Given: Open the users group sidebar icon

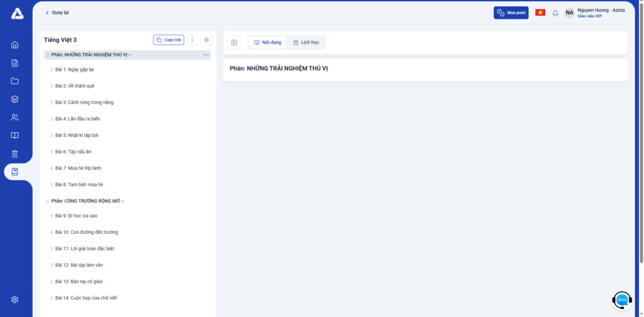Looking at the screenshot, I should pos(15,117).
